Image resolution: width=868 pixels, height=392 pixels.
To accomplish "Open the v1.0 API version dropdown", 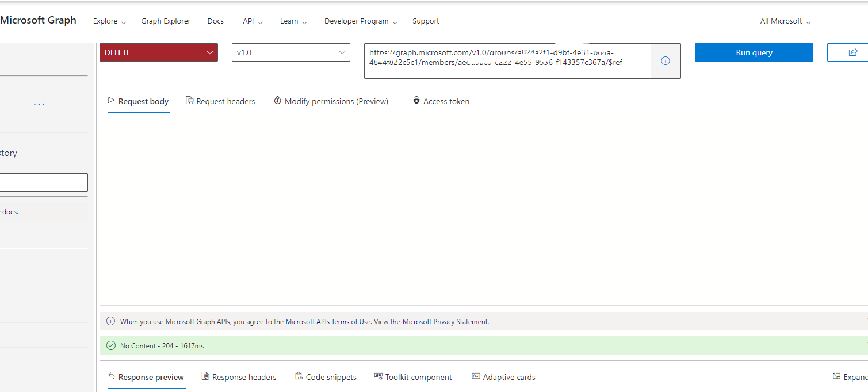I will tap(290, 52).
